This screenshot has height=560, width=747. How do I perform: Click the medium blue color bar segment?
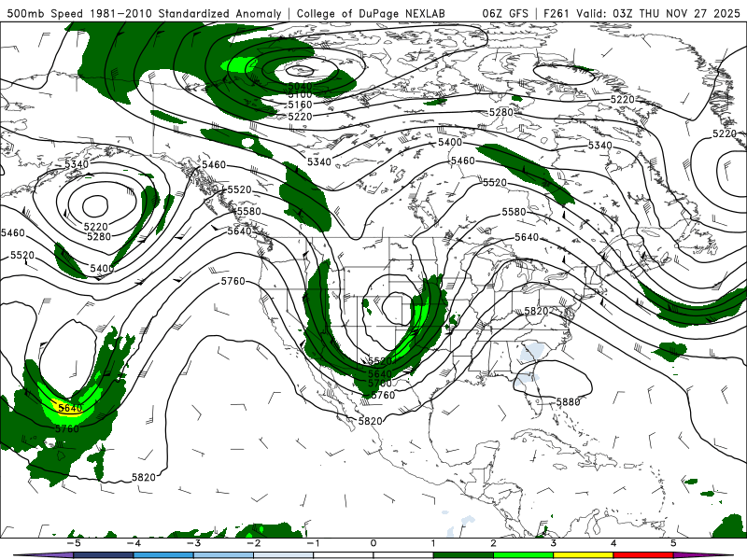click(163, 555)
